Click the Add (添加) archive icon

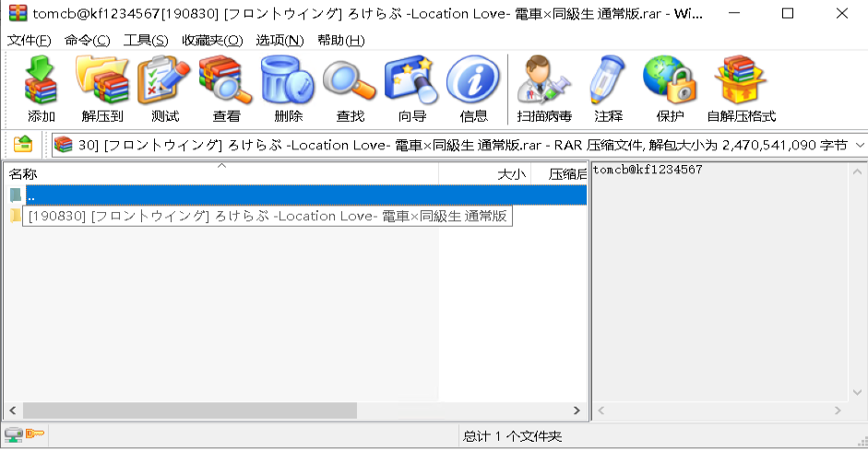(x=42, y=89)
